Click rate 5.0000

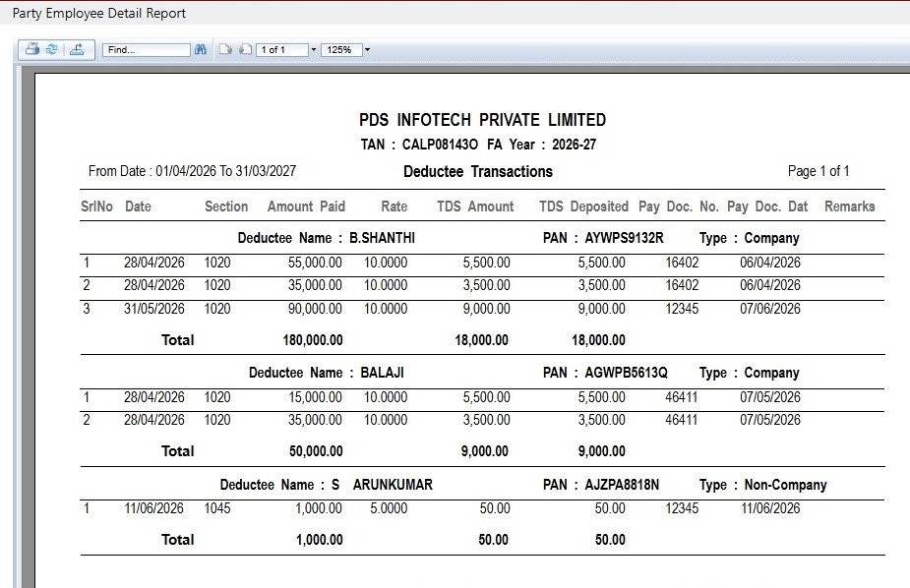[389, 508]
